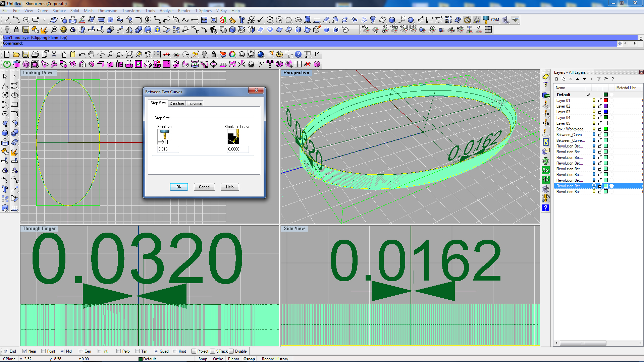This screenshot has height=362, width=644.
Task: Select the 2D milling tool icon
Action: click(x=546, y=114)
